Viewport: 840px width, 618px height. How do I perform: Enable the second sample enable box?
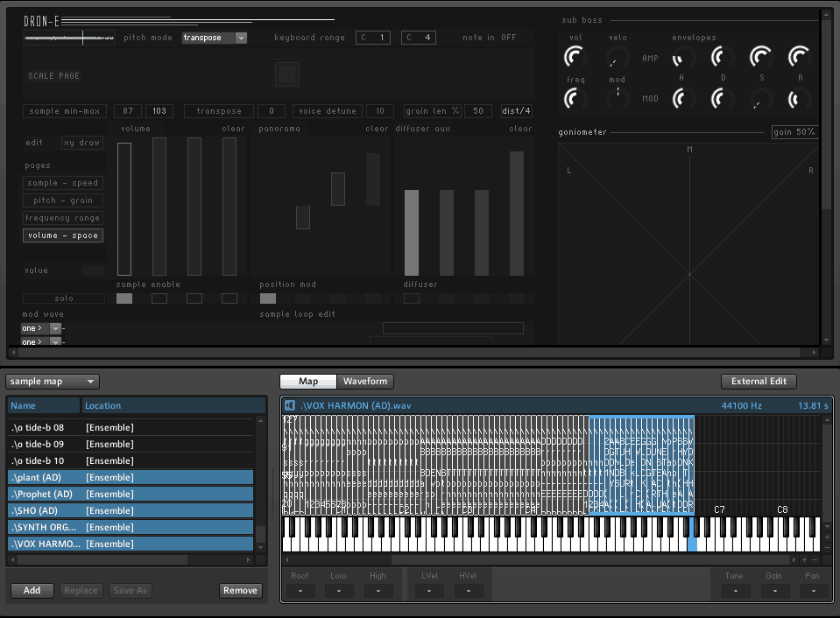159,298
